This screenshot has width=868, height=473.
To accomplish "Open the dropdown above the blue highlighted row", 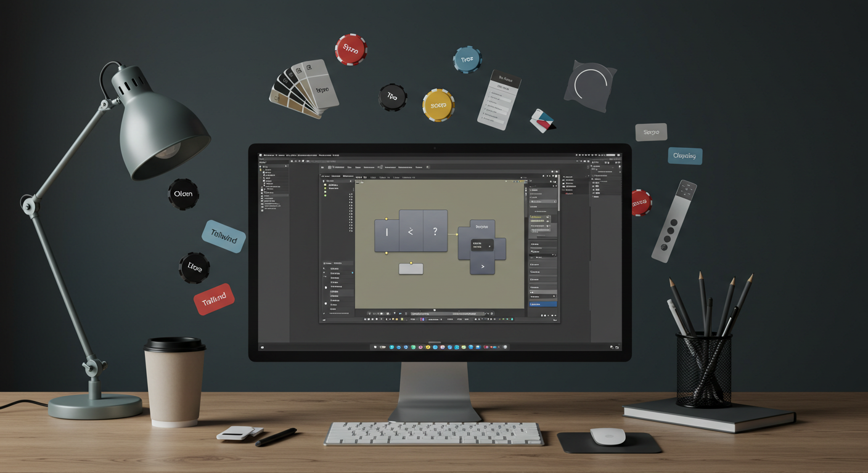I will click(x=555, y=297).
